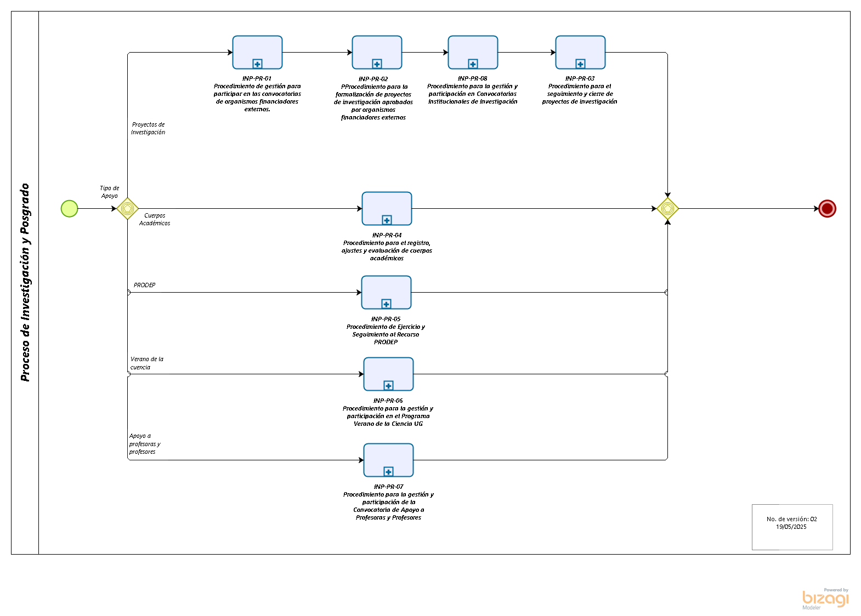Image resolution: width=861 pixels, height=616 pixels.
Task: Click the green start event circle
Action: 70,209
